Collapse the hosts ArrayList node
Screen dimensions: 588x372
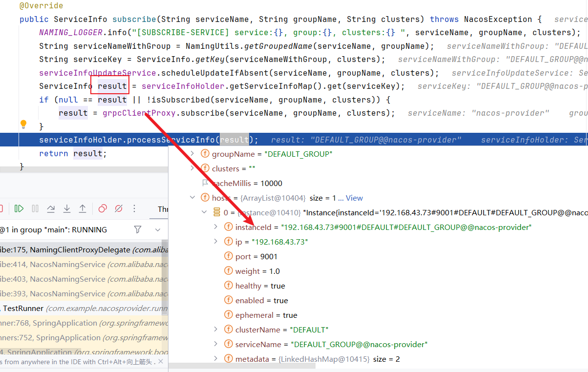(x=192, y=198)
